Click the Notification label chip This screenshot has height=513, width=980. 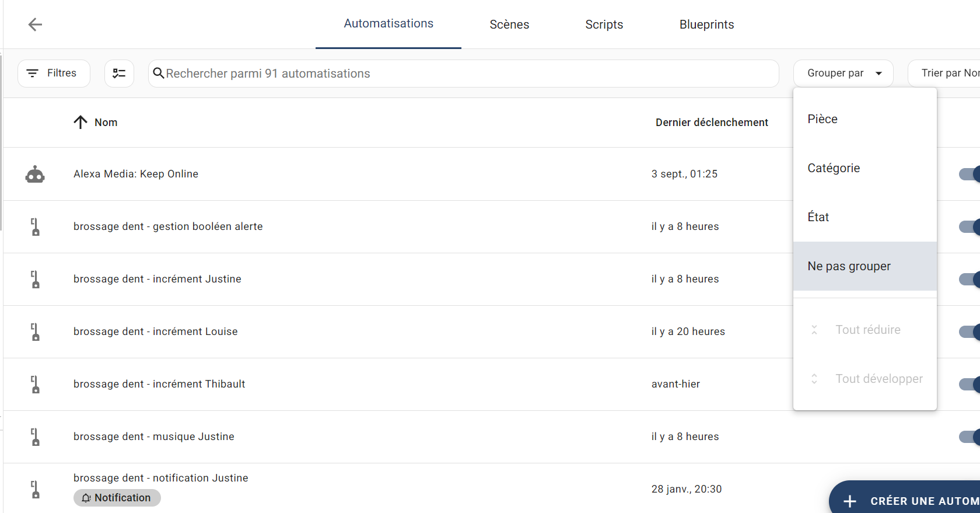pos(117,498)
